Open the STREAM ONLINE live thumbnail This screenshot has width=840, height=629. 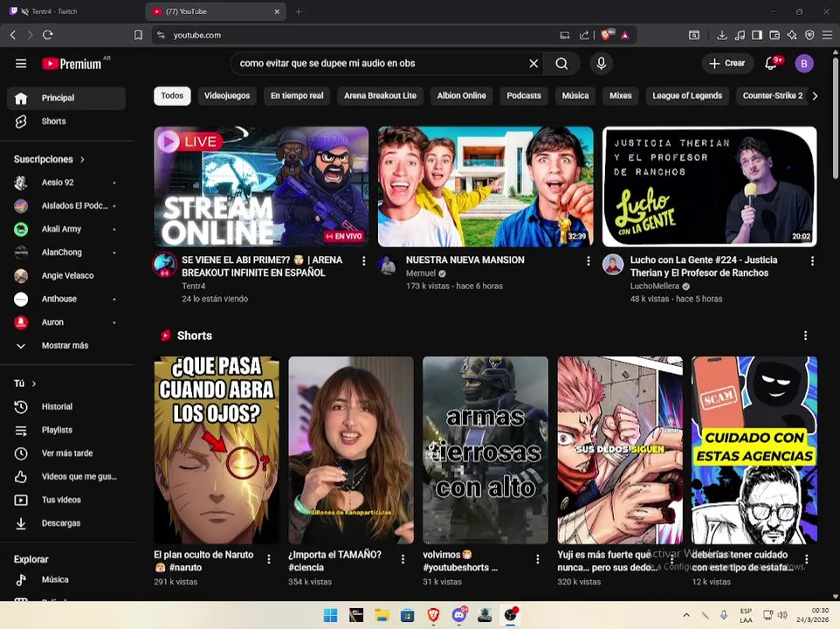[x=261, y=186]
